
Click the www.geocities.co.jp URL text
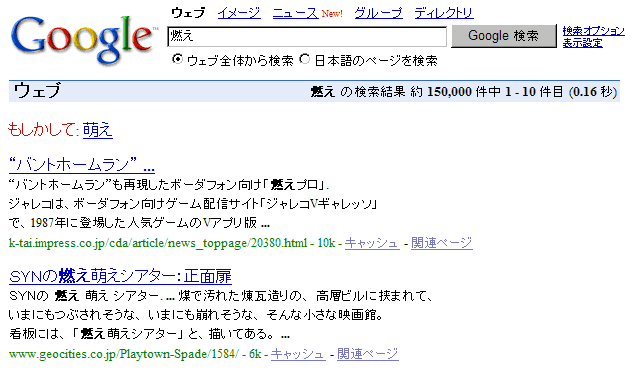point(124,354)
